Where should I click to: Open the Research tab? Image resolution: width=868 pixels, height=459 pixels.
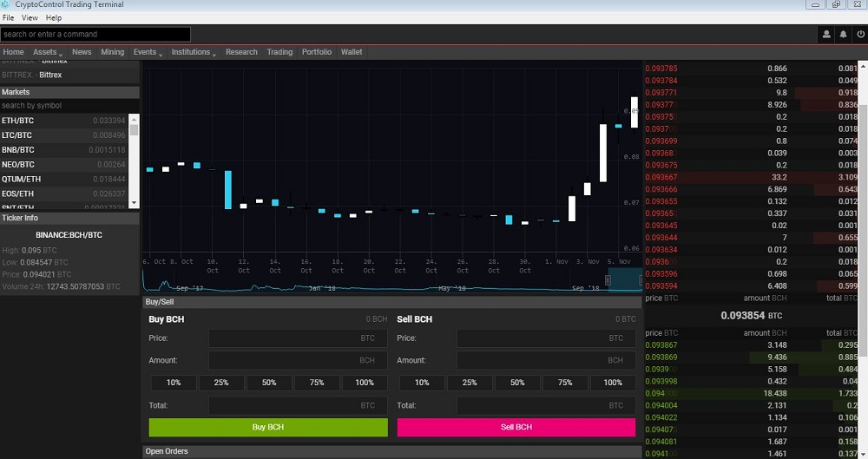[241, 52]
